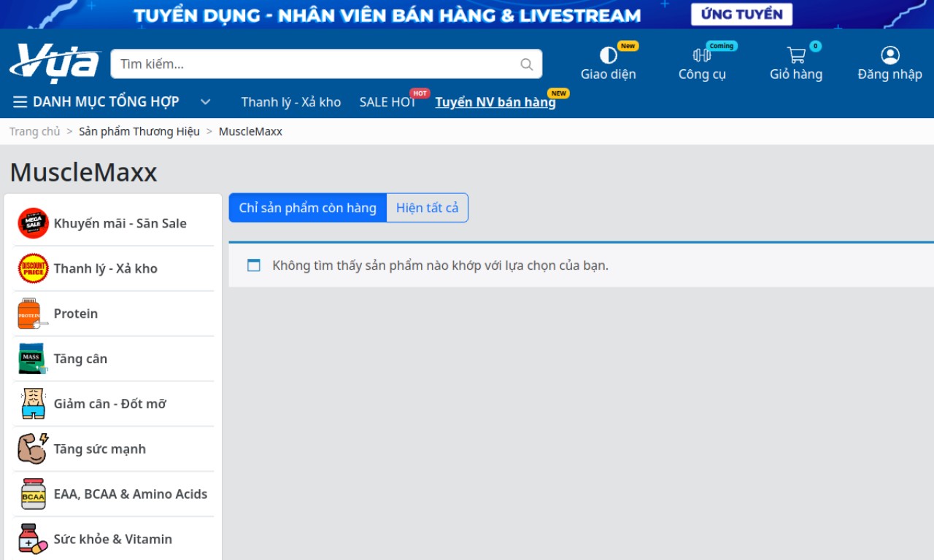
Task: Click the MuscleMaxx page heading
Action: coord(83,173)
